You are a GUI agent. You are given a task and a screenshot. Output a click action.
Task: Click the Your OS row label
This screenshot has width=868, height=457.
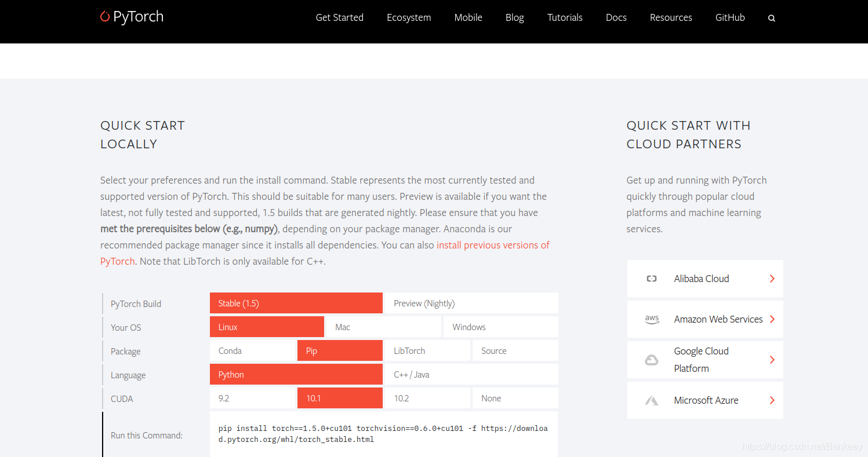pyautogui.click(x=126, y=327)
